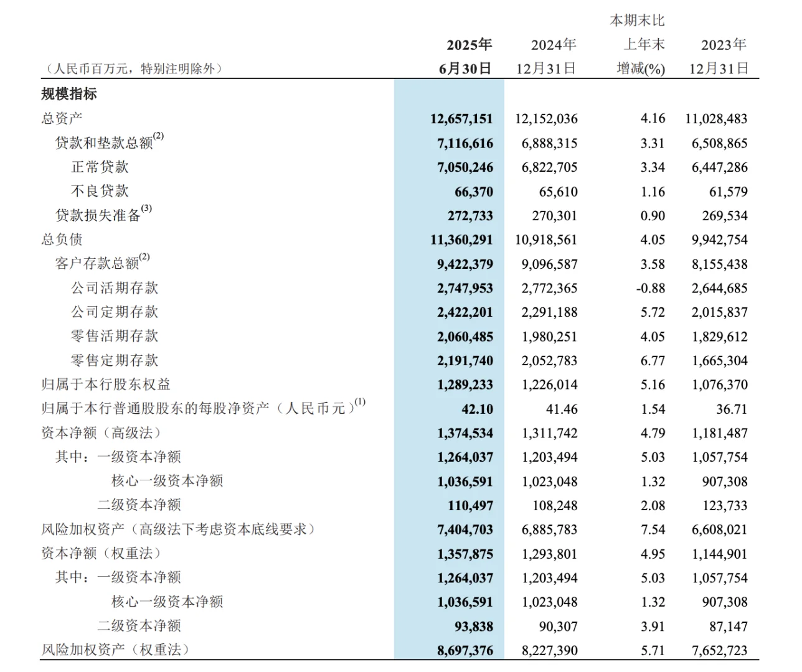Click the bottom value 8,697,376 in highlighted column
Image resolution: width=802 pixels, height=672 pixels.
click(x=465, y=650)
